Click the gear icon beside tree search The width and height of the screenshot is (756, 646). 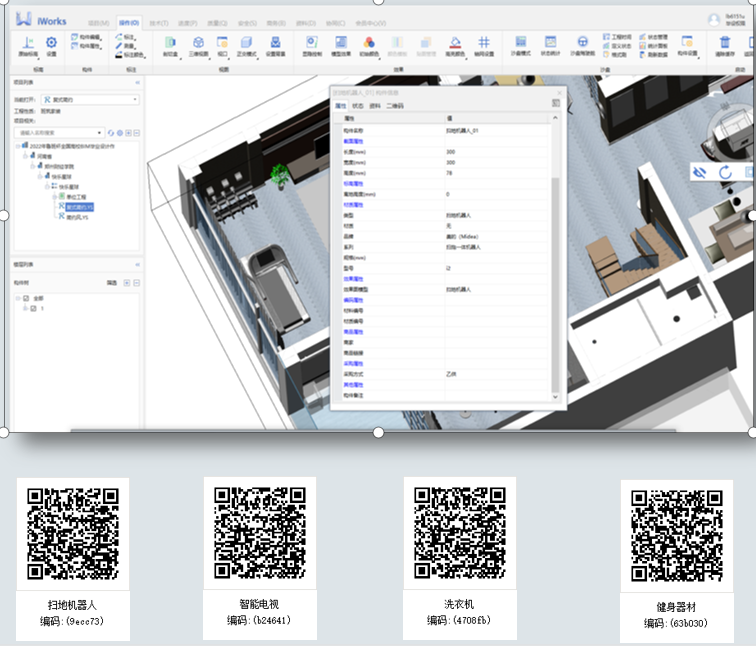click(120, 133)
